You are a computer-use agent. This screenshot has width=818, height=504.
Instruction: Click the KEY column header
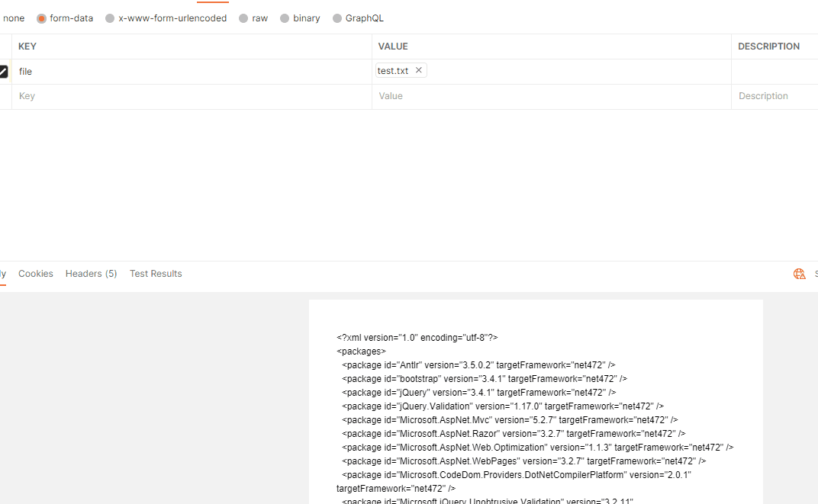[27, 47]
